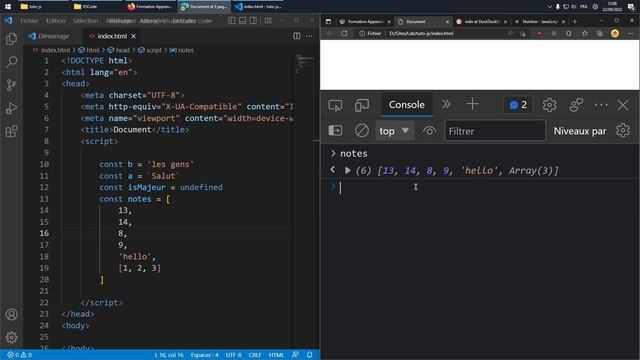Click the console prompt input line
Viewport: 640px width, 360px height.
click(486, 187)
